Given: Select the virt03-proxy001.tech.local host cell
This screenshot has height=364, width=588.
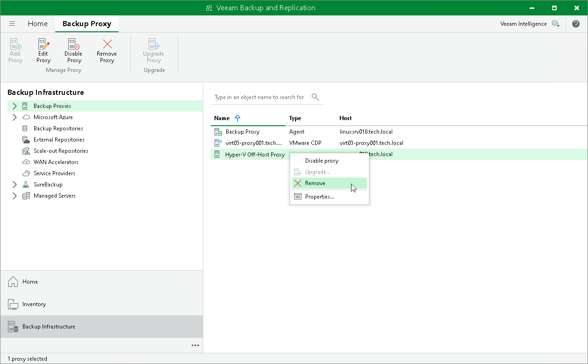Looking at the screenshot, I should pos(371,143).
